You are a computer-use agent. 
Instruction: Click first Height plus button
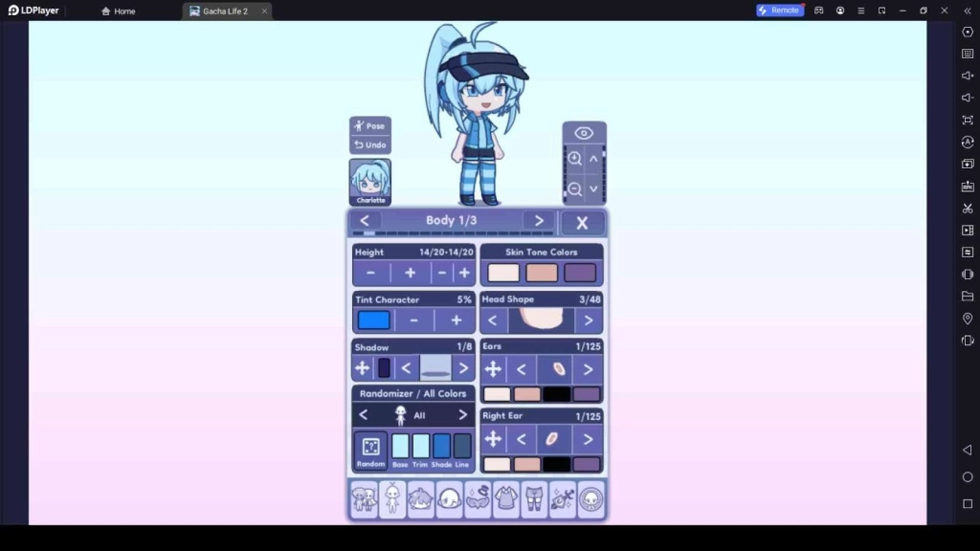point(410,273)
